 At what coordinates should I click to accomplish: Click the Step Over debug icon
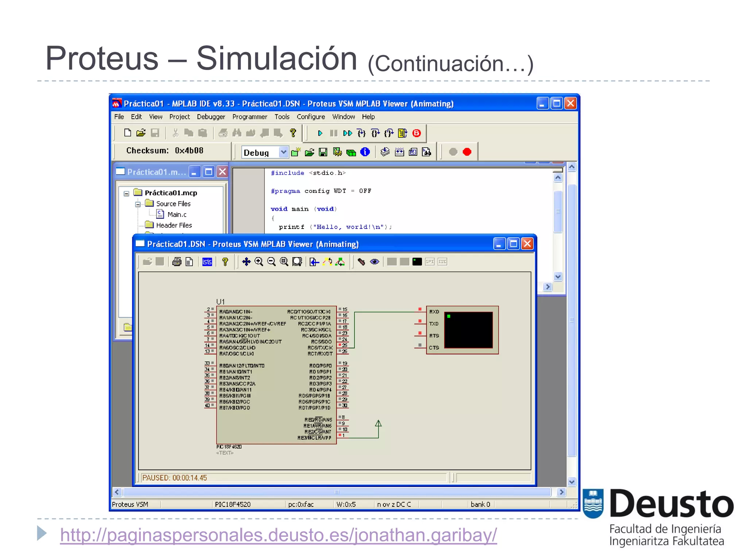[375, 133]
